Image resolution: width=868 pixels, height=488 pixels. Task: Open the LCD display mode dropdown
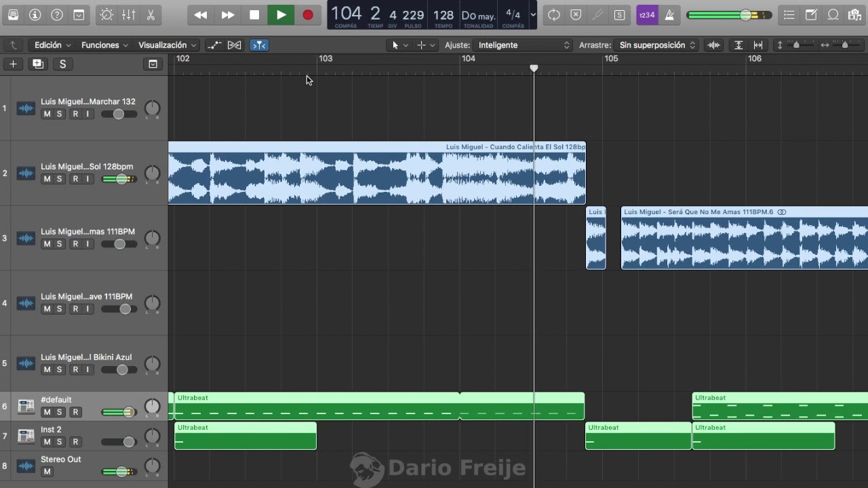(x=533, y=15)
